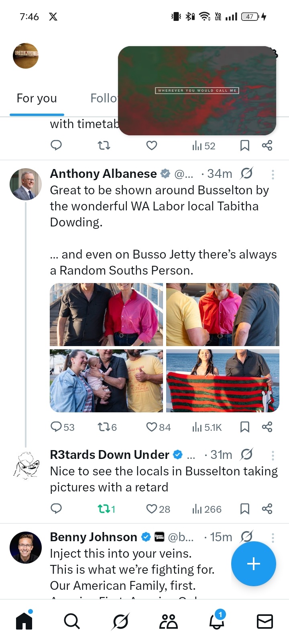Open Grok from the bottom navigation bar
The width and height of the screenshot is (289, 644).
[x=120, y=622]
